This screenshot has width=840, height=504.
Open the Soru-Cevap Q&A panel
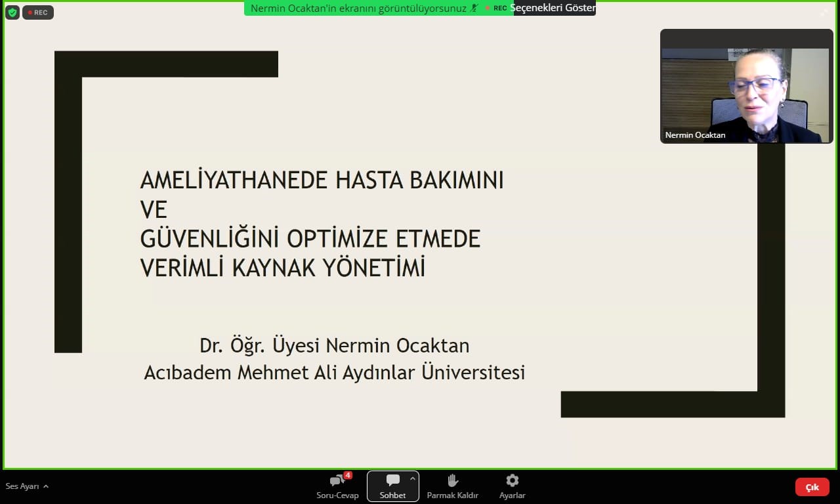(x=337, y=486)
